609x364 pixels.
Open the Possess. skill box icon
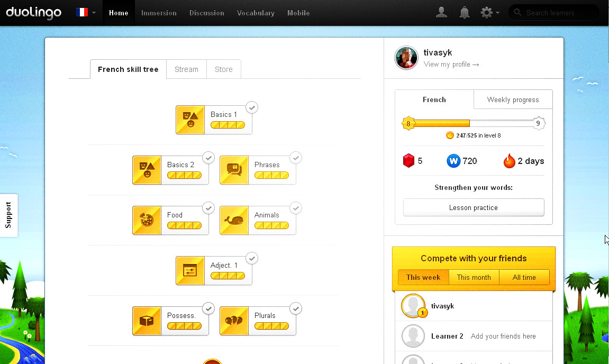tap(147, 321)
